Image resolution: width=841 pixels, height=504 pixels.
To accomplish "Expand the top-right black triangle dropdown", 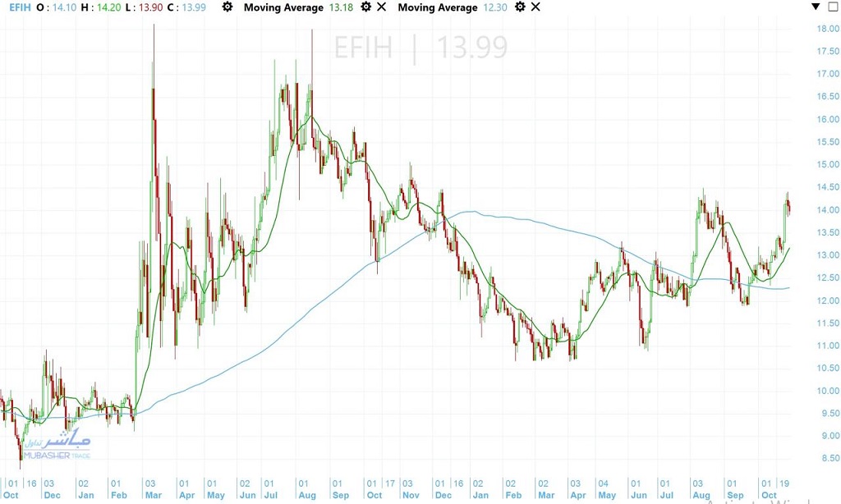I will [815, 7].
